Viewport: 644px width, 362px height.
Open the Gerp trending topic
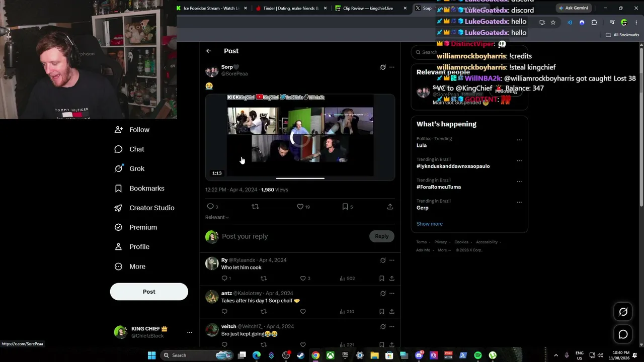click(422, 208)
